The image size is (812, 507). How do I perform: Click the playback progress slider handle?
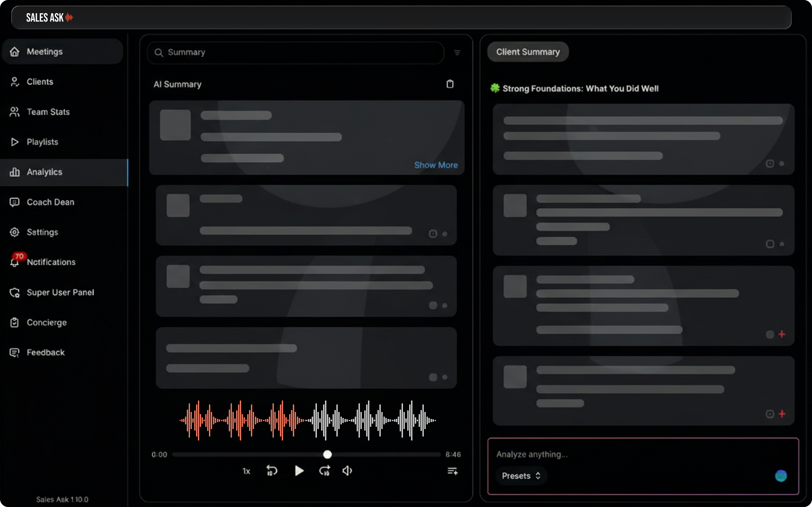click(x=327, y=454)
